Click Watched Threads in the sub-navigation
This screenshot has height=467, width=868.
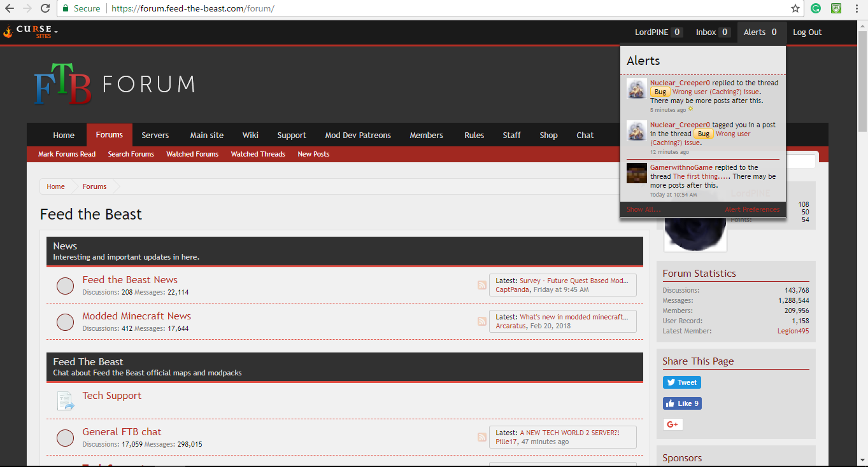[258, 154]
